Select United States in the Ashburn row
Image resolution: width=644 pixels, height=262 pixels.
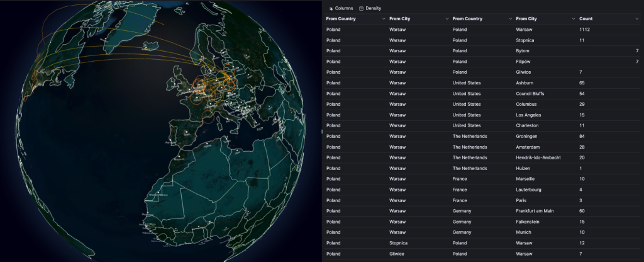[x=467, y=83]
